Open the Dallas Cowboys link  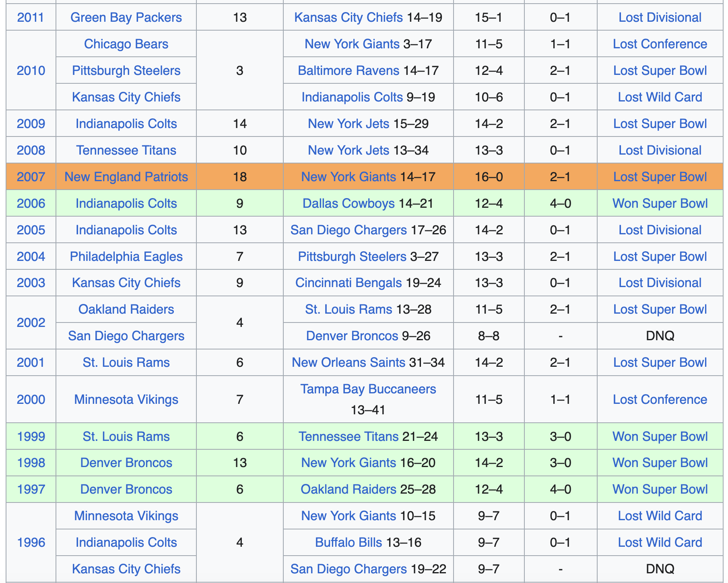click(349, 203)
